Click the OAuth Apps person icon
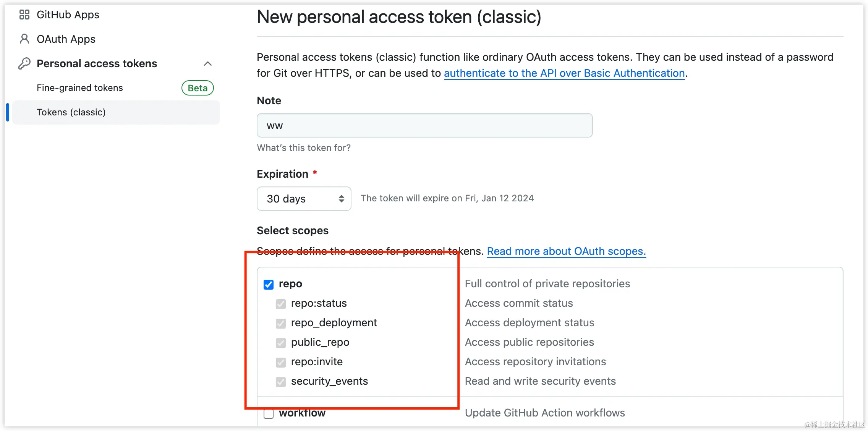The height and width of the screenshot is (431, 868). coord(24,39)
